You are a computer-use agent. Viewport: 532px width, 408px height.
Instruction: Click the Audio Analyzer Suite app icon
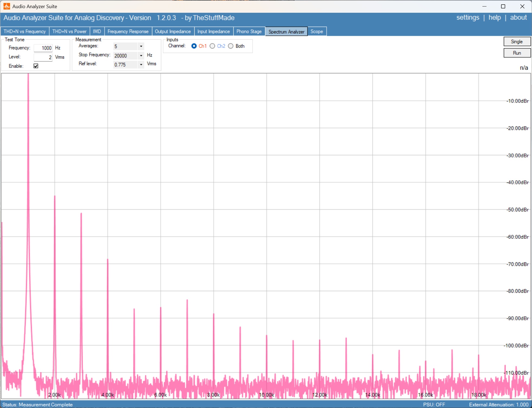click(x=7, y=6)
